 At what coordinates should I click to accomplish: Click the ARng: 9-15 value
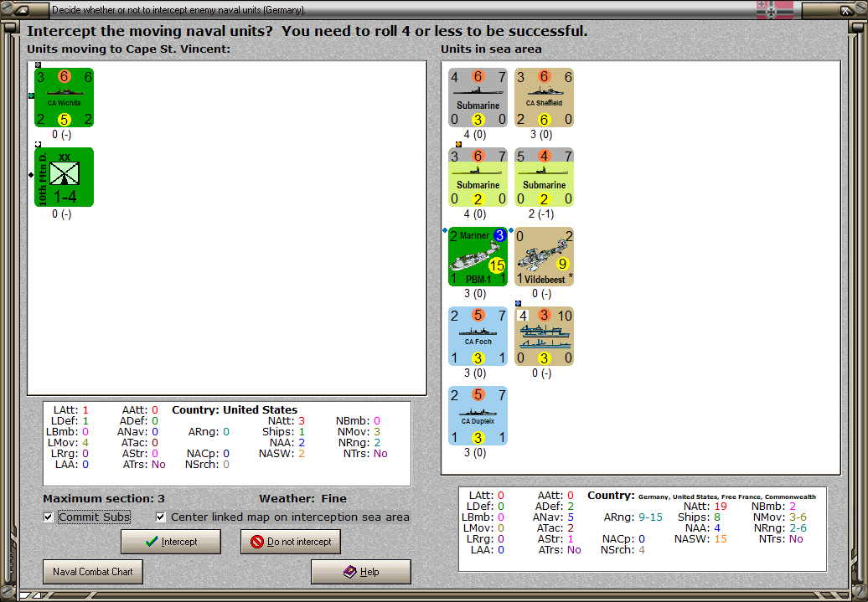click(633, 517)
